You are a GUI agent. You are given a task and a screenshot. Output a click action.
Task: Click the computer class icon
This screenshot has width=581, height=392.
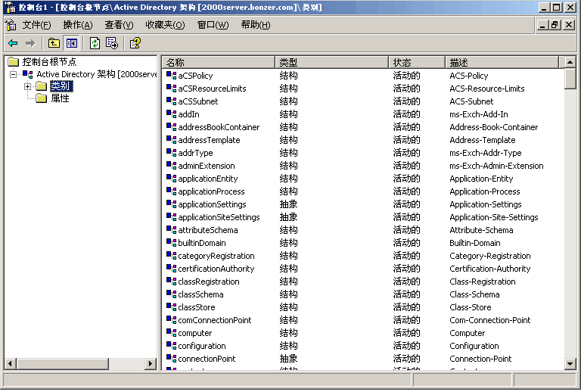pos(171,333)
